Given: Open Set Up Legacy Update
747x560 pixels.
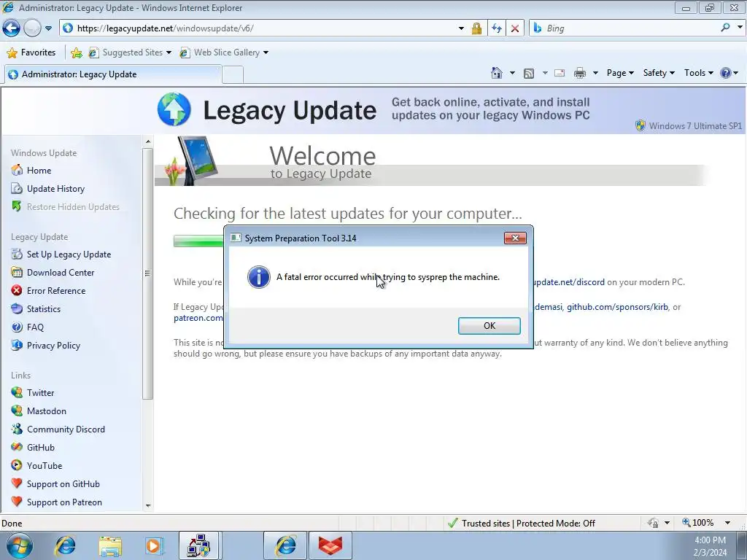Looking at the screenshot, I should [x=69, y=254].
